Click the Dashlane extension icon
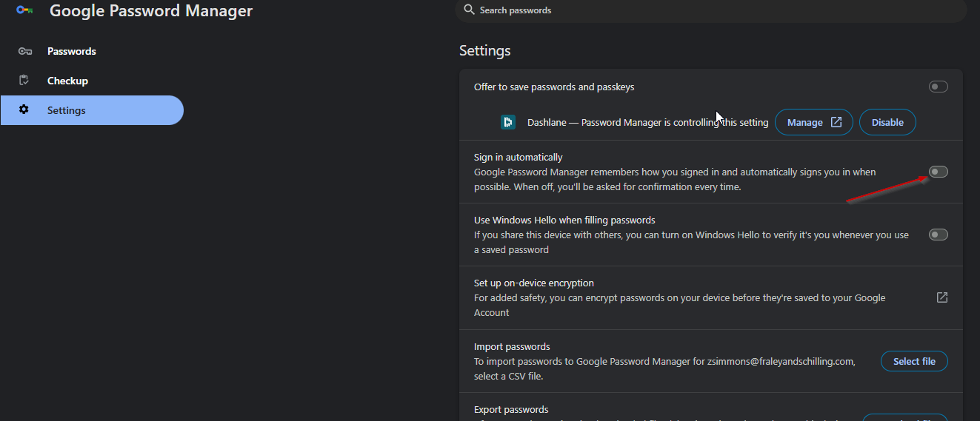Viewport: 980px width, 421px height. [x=508, y=122]
